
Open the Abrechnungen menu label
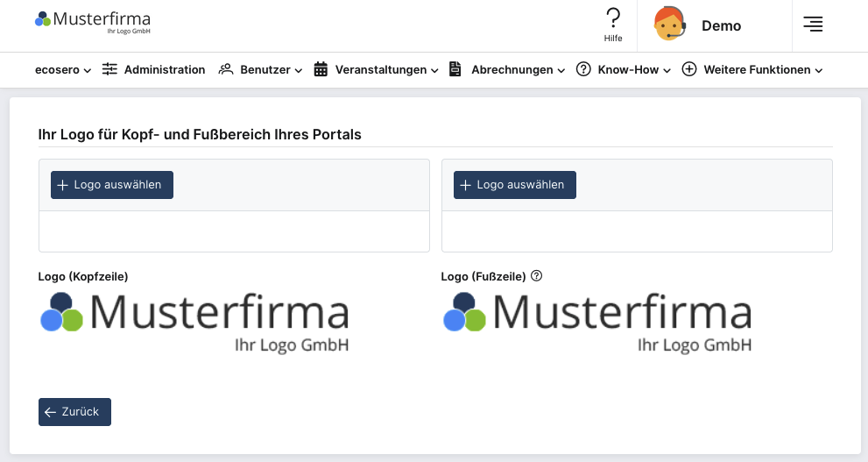point(512,70)
